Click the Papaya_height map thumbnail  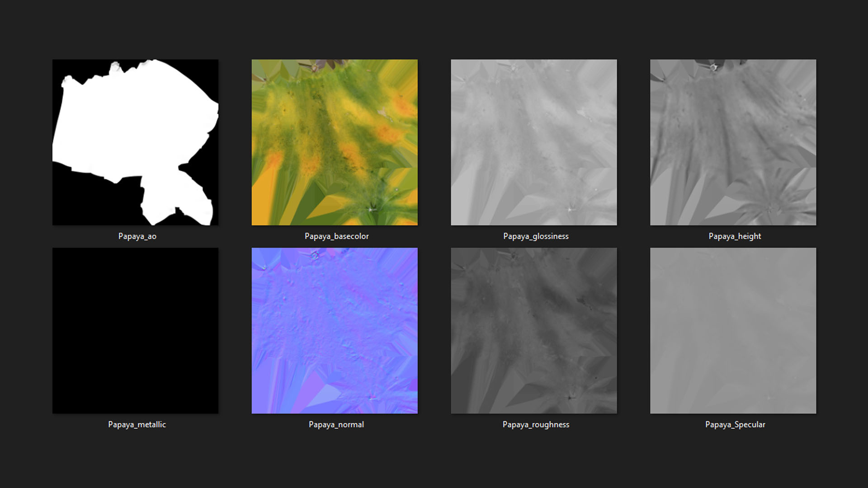point(733,142)
